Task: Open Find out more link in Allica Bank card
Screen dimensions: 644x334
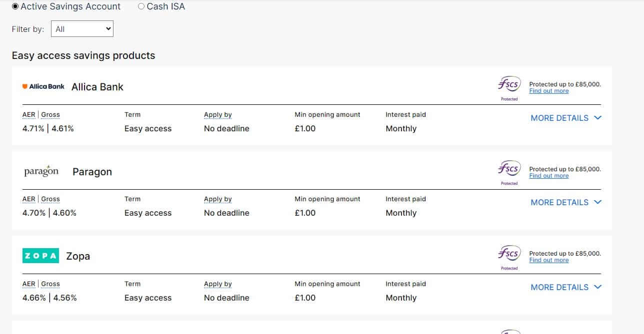Action: [x=548, y=91]
